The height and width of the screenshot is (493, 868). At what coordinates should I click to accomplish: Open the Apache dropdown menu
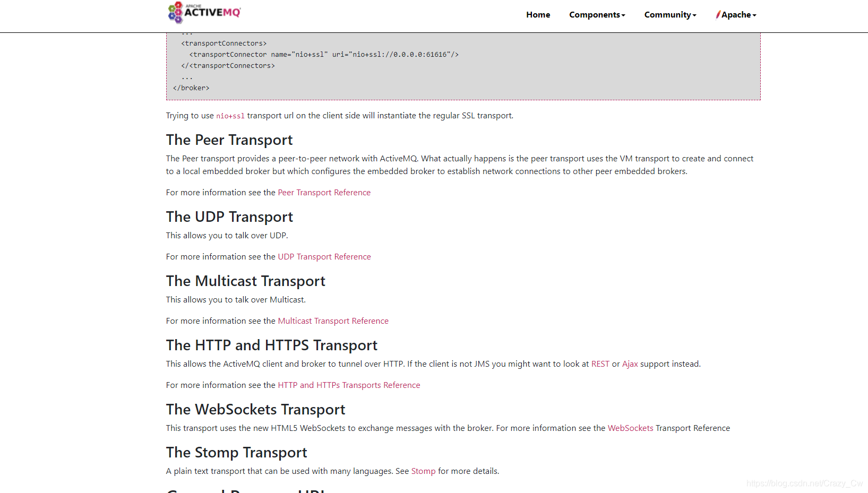click(736, 15)
